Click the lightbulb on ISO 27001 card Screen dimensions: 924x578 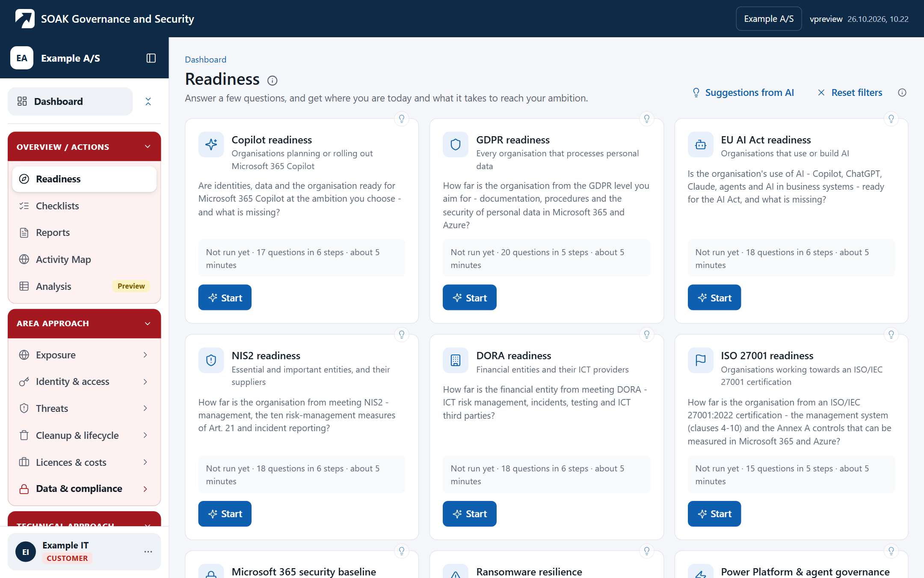[891, 334]
